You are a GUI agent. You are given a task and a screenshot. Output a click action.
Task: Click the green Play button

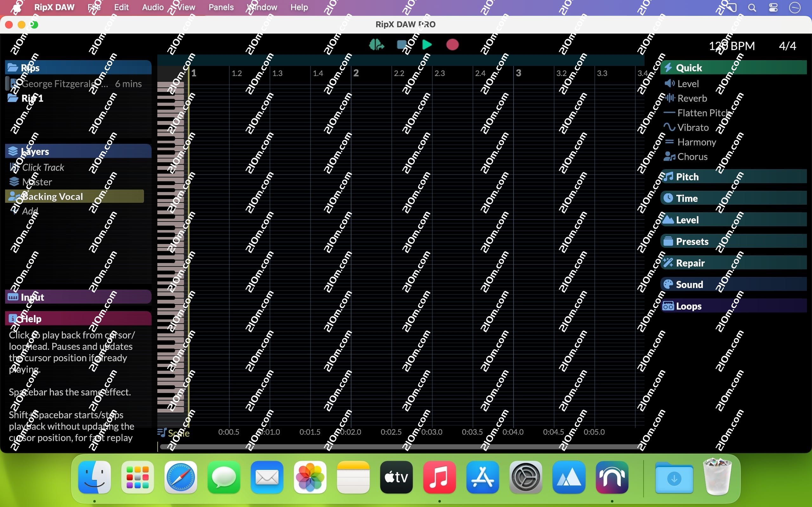[427, 45]
